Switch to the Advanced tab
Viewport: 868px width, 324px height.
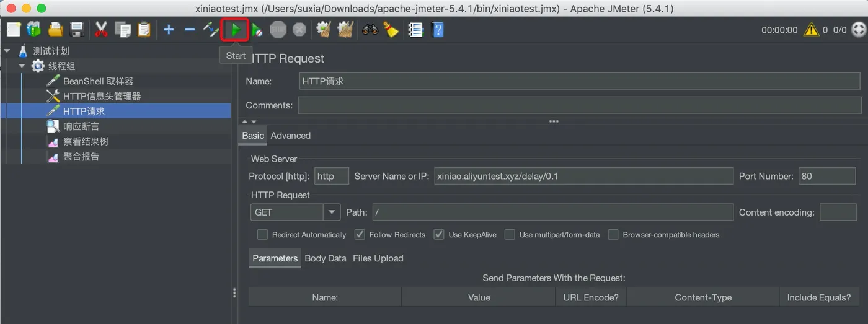tap(291, 135)
